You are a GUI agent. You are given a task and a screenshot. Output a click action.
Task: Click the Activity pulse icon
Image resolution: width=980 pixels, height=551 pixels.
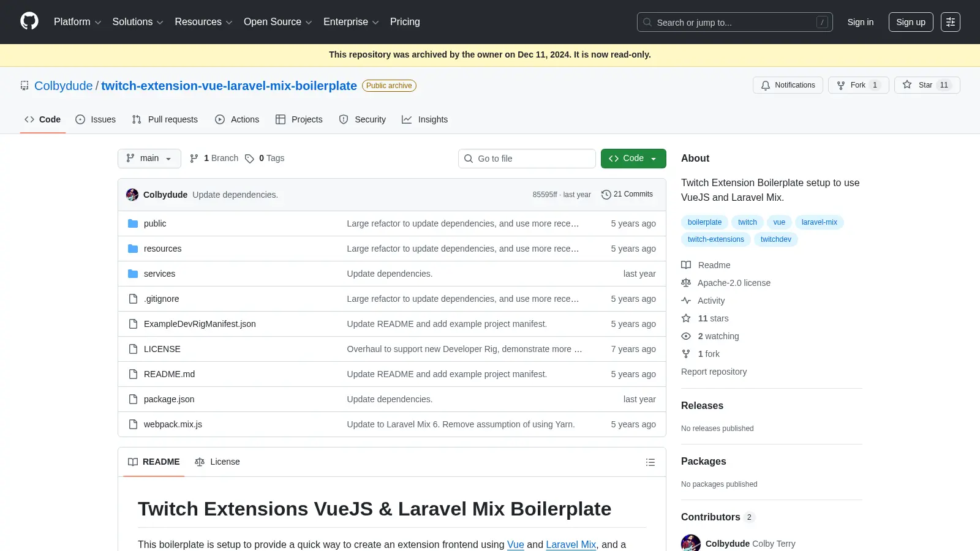coord(686,301)
